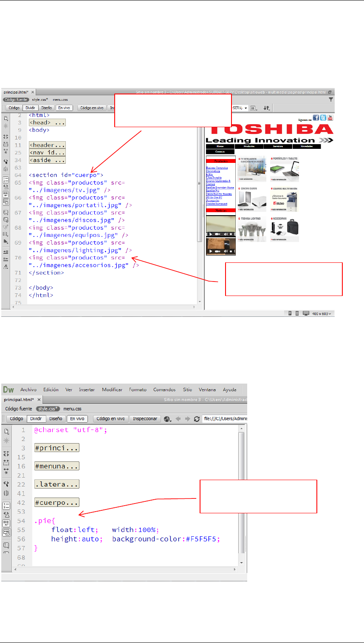Click the back arrow in lower window toolbar
Image resolution: width=364 pixels, height=643 pixels.
[x=178, y=419]
